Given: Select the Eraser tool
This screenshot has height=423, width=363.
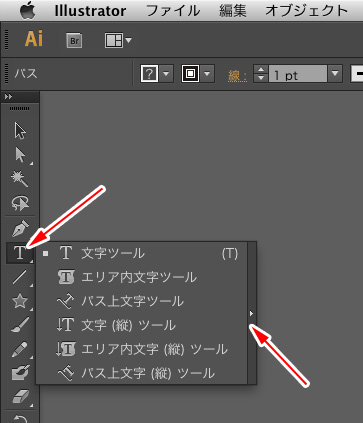Looking at the screenshot, I should point(20,397).
